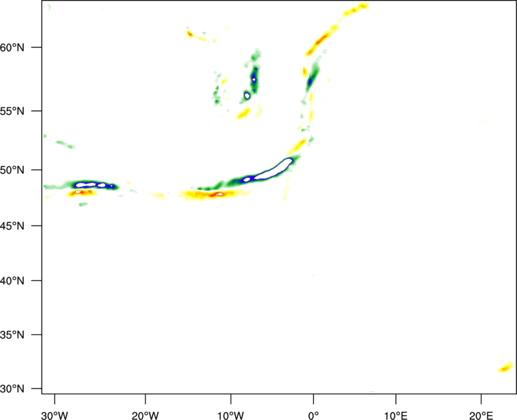Click the 45°N latitude label

coord(12,226)
